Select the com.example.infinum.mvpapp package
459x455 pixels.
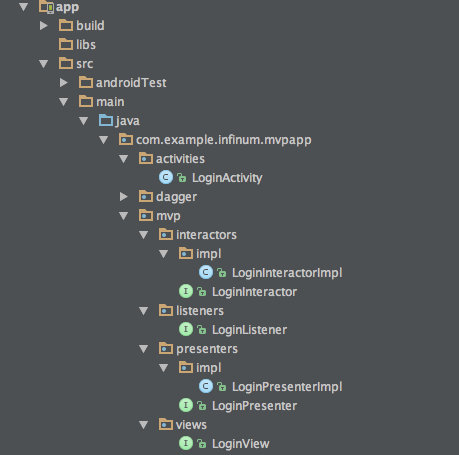click(x=224, y=140)
